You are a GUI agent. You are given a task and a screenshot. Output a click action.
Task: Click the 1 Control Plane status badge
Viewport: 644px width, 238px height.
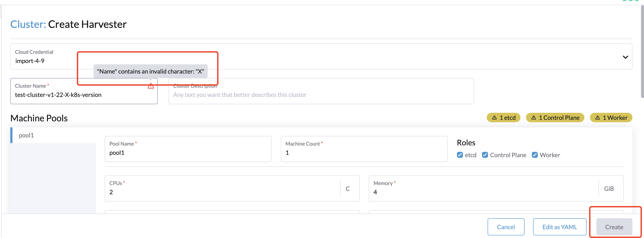point(555,117)
